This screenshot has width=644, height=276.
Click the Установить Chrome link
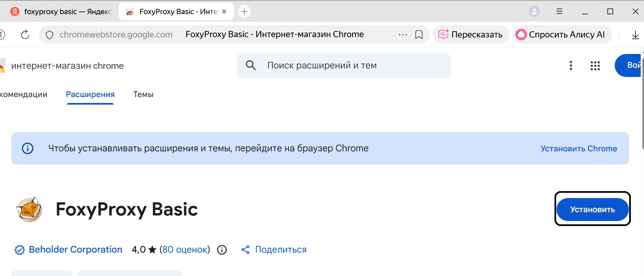579,149
